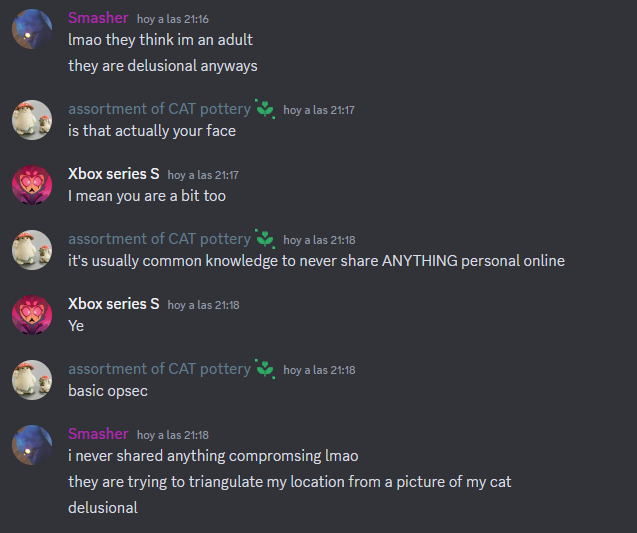The image size is (637, 533).
Task: Click the timestamp 'hoy a las 21:16'
Action: point(173,19)
